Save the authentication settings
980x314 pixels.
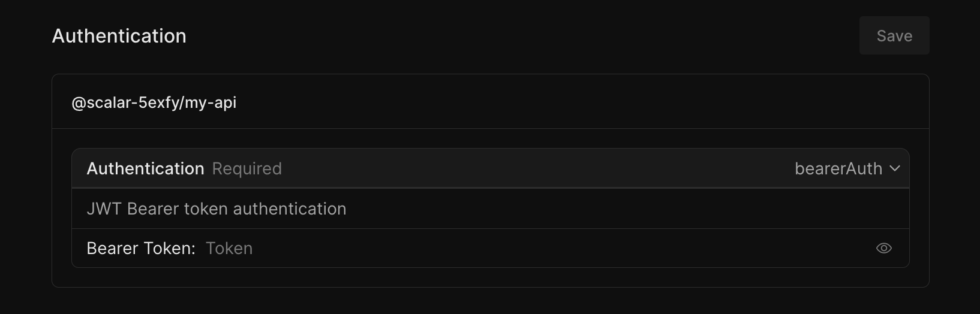click(x=894, y=36)
